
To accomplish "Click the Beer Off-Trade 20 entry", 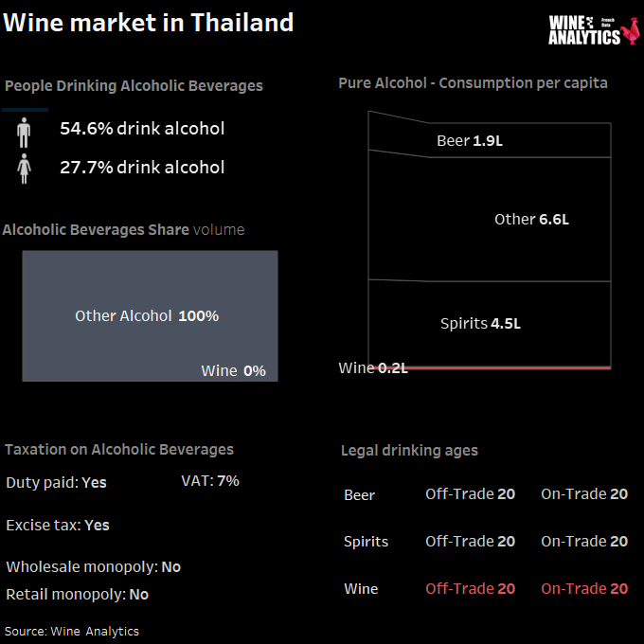I will pos(471,493).
